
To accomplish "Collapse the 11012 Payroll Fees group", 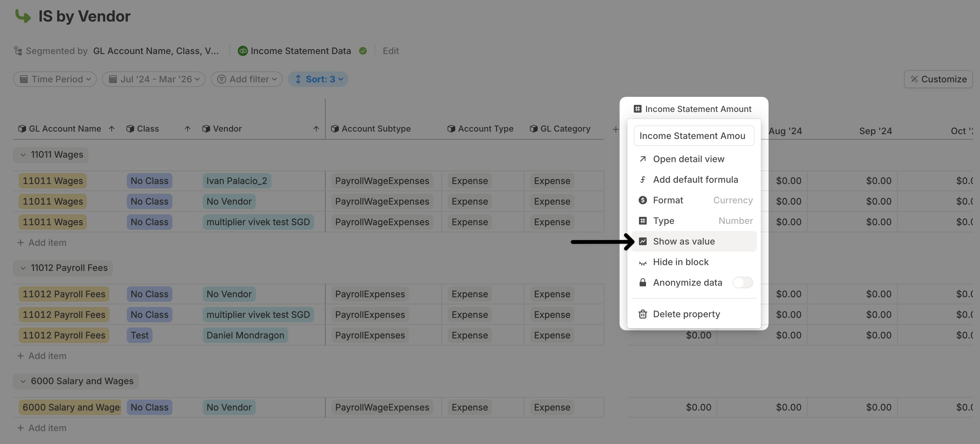I will click(x=23, y=268).
